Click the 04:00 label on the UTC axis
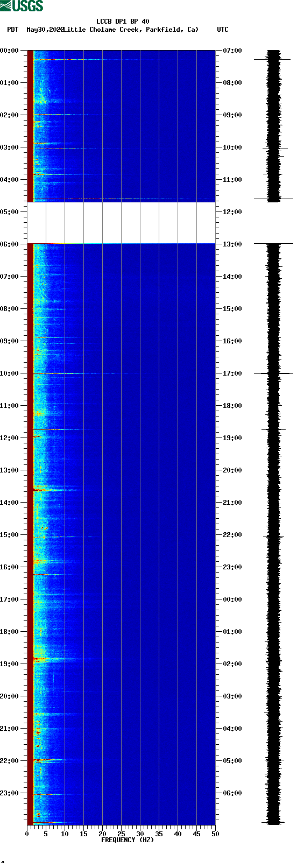297x868 pixels. click(x=232, y=729)
